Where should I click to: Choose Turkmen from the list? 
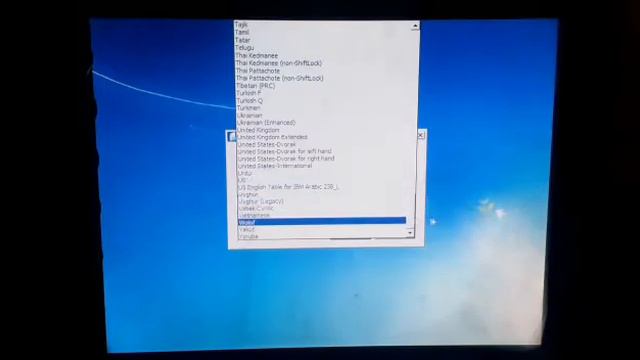pyautogui.click(x=249, y=108)
